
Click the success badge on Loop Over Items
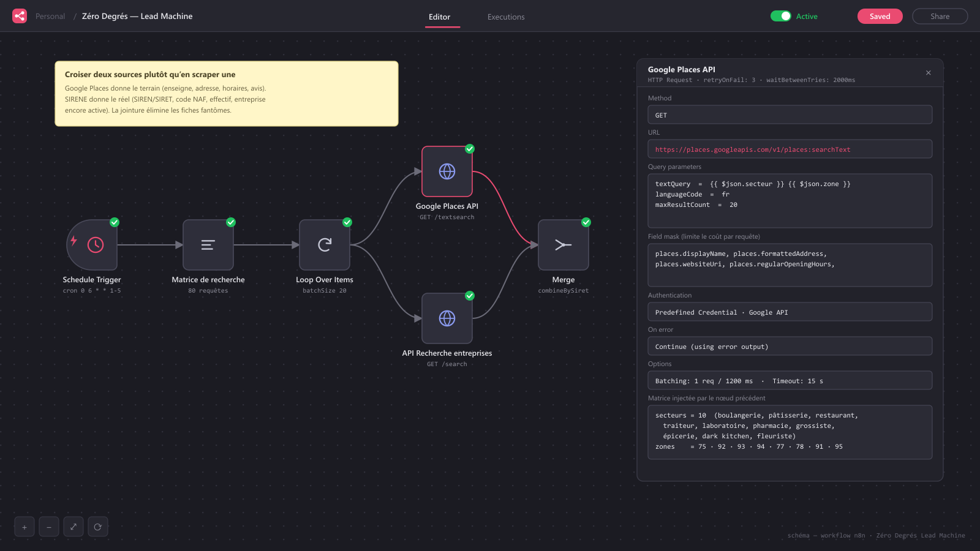(x=347, y=222)
